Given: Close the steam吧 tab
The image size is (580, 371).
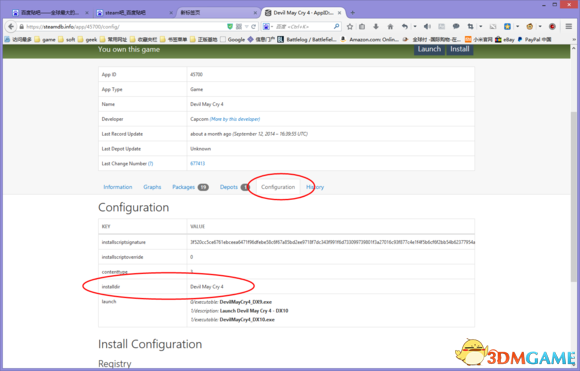Looking at the screenshot, I should (171, 13).
